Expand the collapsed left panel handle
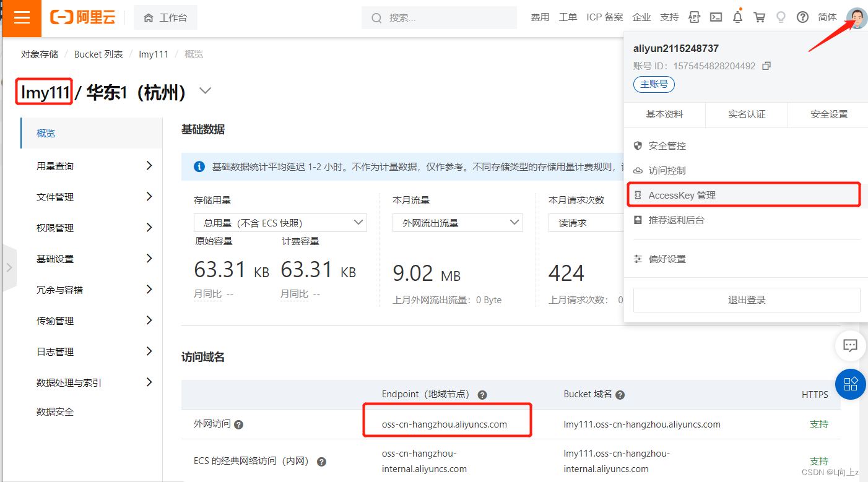The image size is (868, 482). 8,267
